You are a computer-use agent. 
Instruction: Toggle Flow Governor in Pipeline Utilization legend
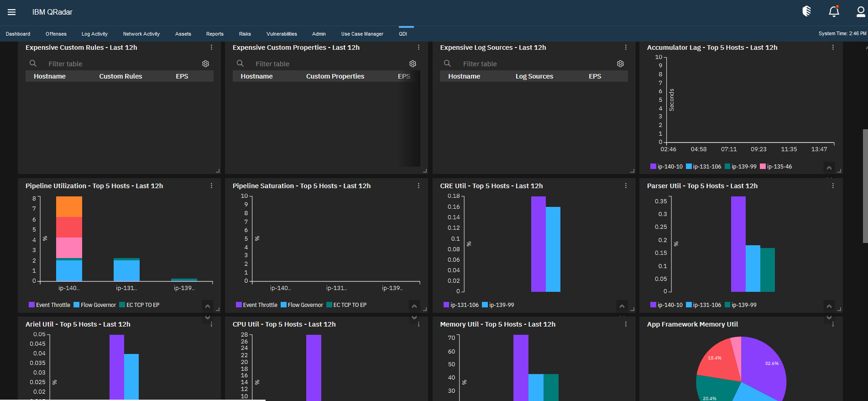pyautogui.click(x=95, y=305)
